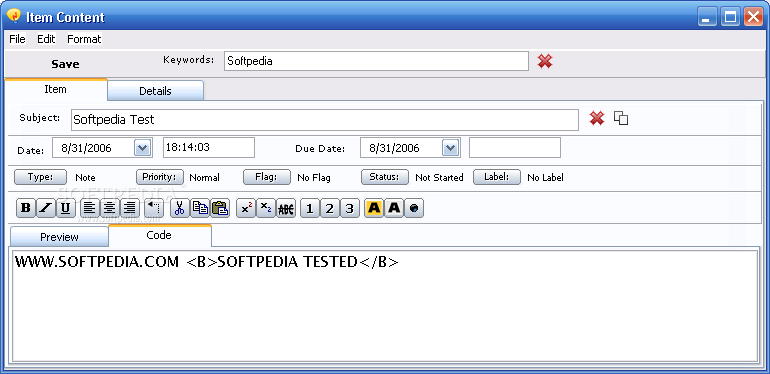Apply superscript formatting
This screenshot has height=374, width=770.
246,208
